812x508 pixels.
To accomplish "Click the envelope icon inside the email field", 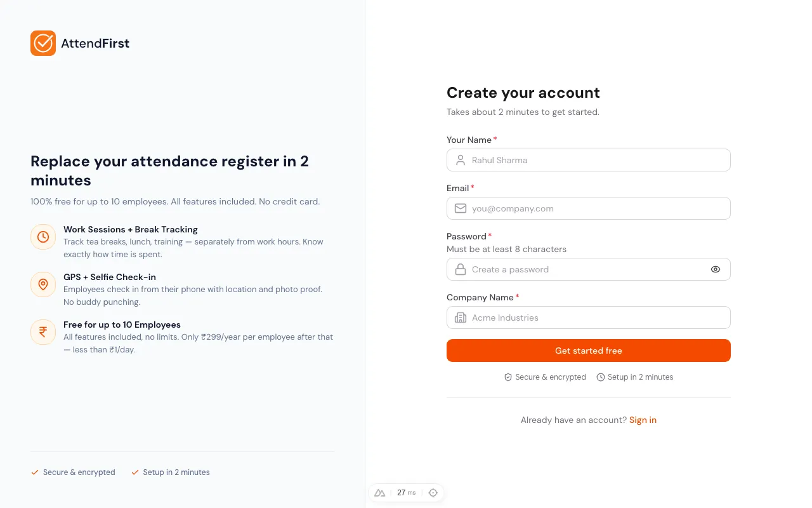I will [460, 208].
